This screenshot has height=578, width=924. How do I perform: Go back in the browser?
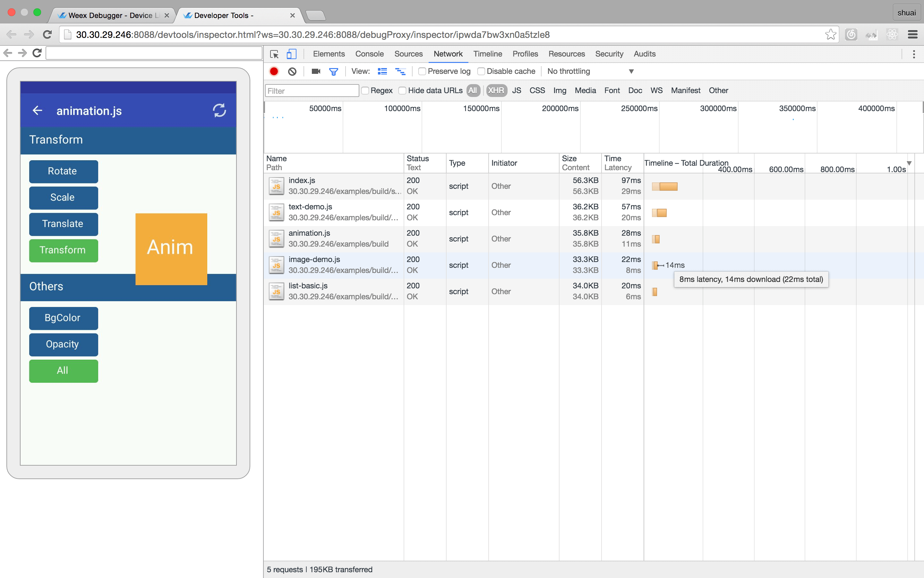tap(12, 34)
